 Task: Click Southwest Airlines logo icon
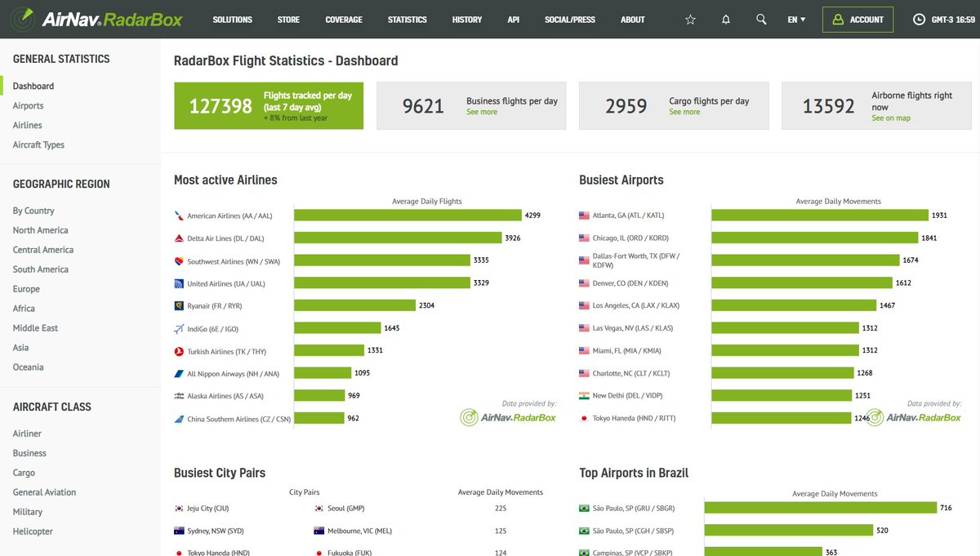tap(179, 261)
